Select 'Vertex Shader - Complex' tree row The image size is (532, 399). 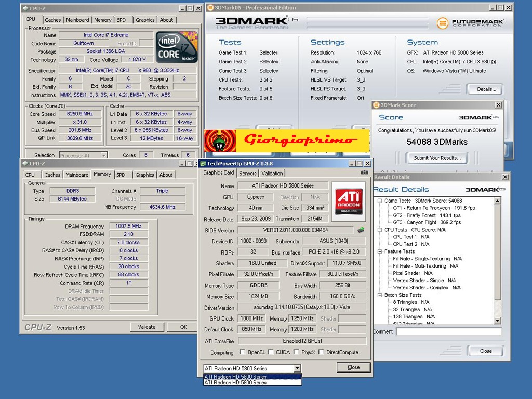(427, 288)
